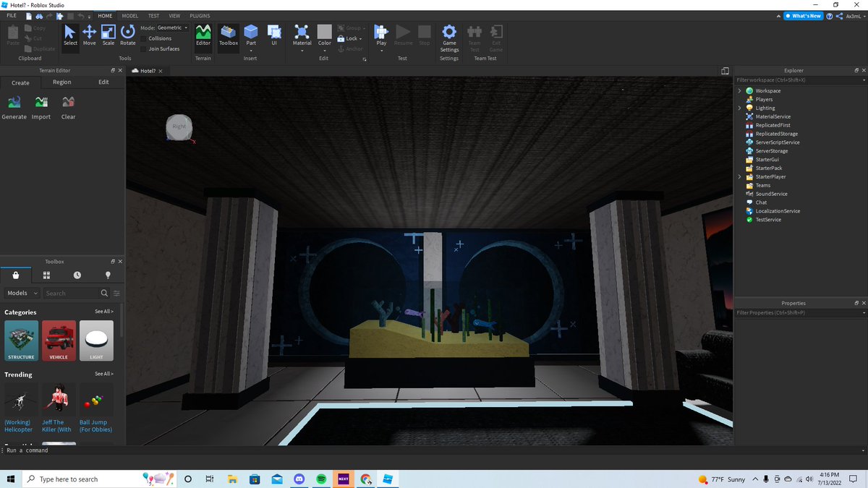Click the Toolbox search magnifier icon

pos(105,293)
